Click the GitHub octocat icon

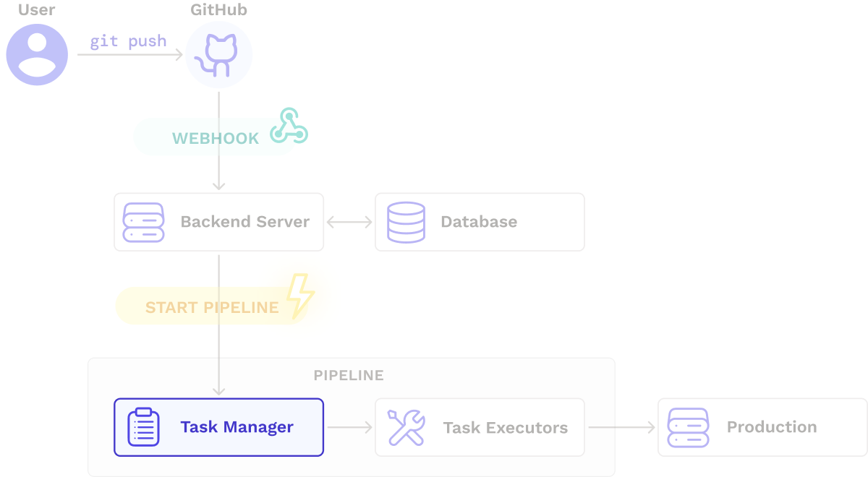(218, 54)
